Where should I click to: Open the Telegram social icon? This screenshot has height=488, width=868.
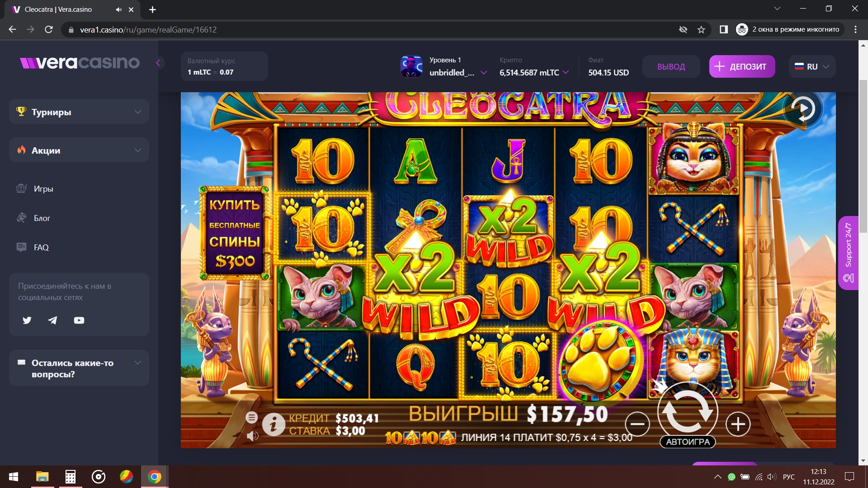pyautogui.click(x=53, y=320)
